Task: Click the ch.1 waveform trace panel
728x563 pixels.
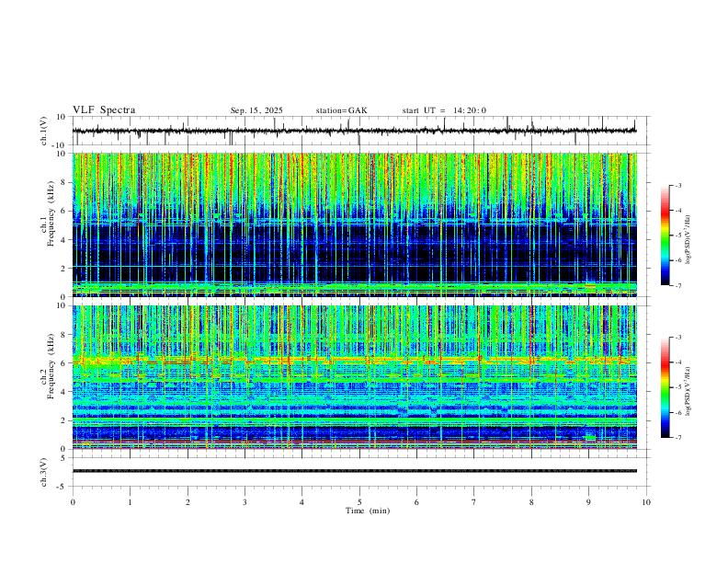Action: 361,131
